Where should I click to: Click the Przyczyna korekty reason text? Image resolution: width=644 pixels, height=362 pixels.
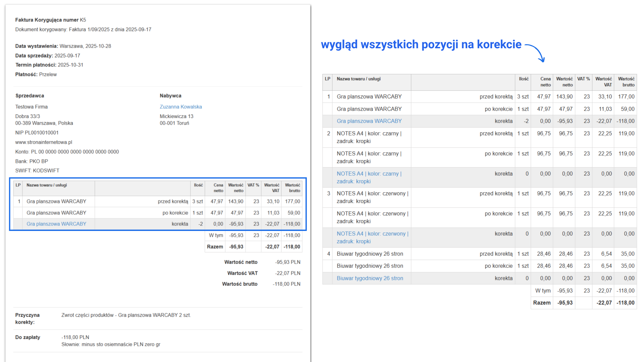[126, 315]
